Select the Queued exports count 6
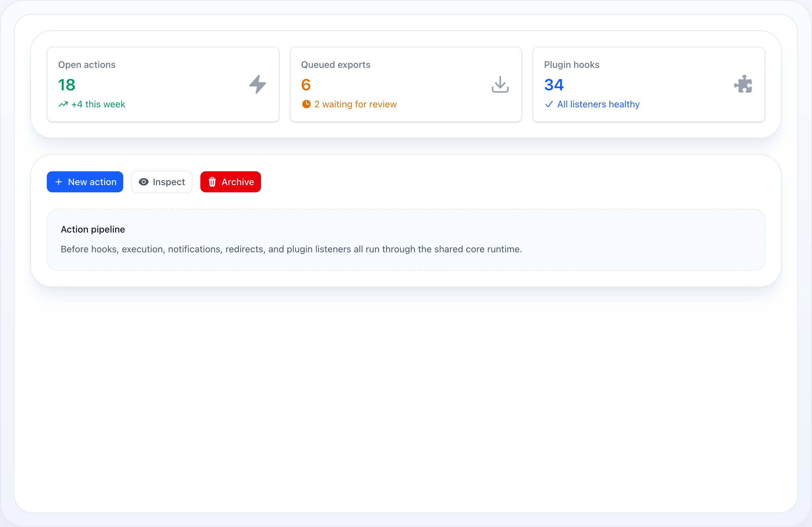This screenshot has width=812, height=527. [x=306, y=85]
